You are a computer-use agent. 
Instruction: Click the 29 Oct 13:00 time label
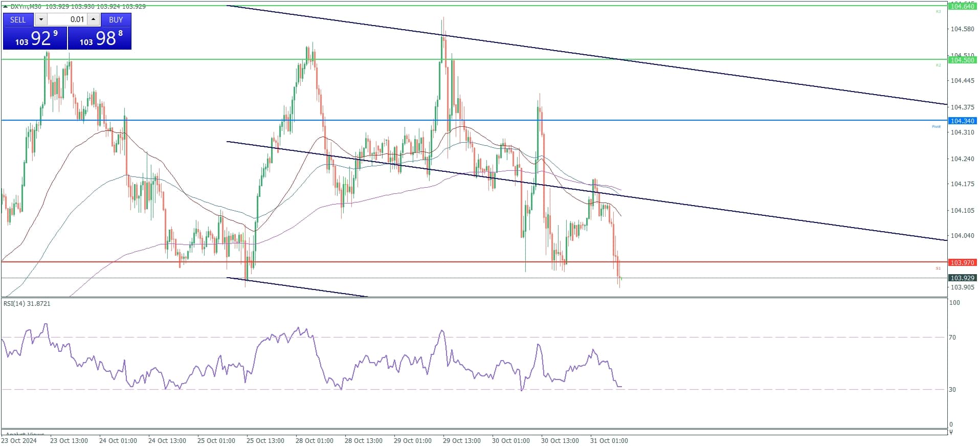pos(462,441)
